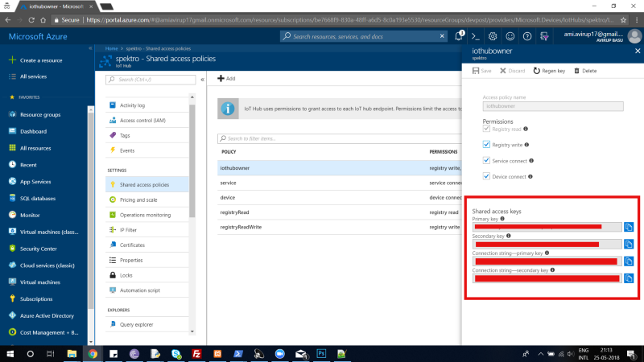Copy the connection string secondary key
Screen dimensions: 644x362
click(x=629, y=278)
